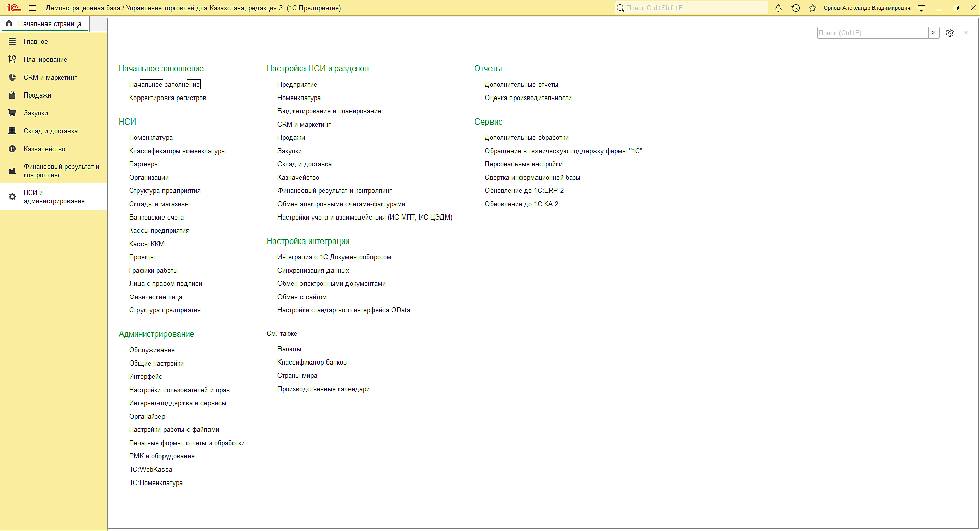980x531 pixels.
Task: Switch to the Начальная страница tab
Action: click(x=44, y=23)
